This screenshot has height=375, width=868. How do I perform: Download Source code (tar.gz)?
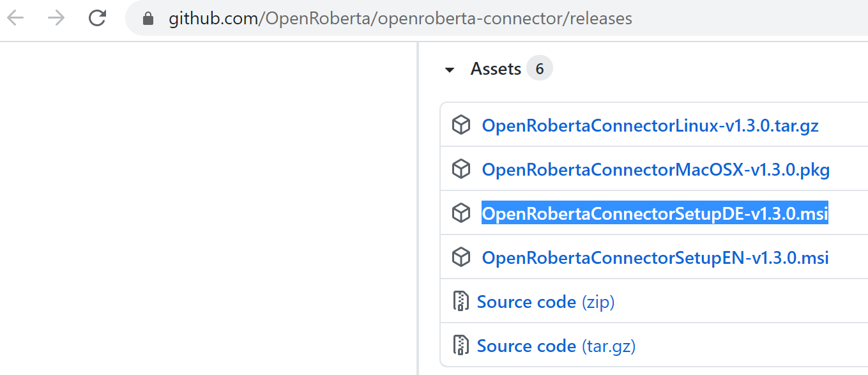tap(556, 346)
